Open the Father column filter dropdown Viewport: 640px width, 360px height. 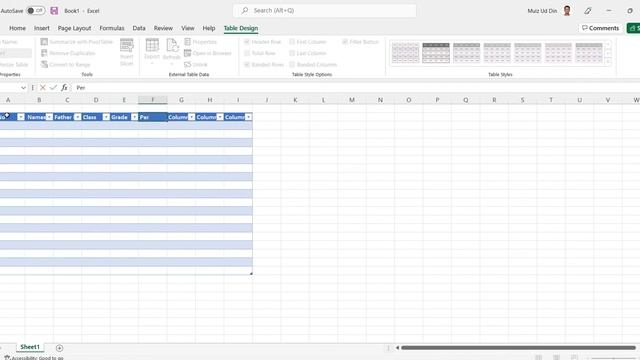point(78,117)
